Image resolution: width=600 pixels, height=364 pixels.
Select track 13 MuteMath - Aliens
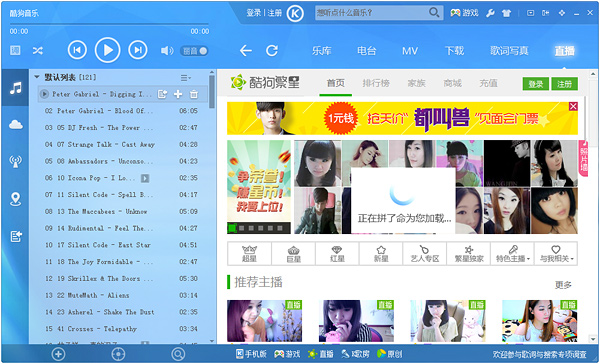(121, 295)
